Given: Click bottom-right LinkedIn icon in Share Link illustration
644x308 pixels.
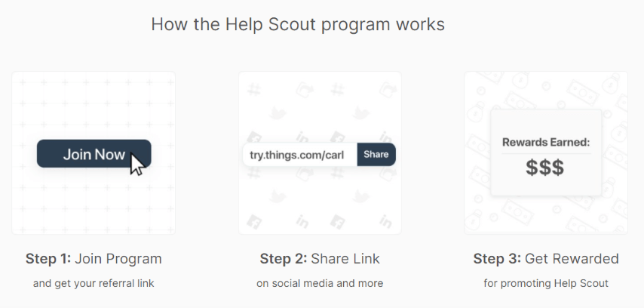Looking at the screenshot, I should tap(387, 222).
